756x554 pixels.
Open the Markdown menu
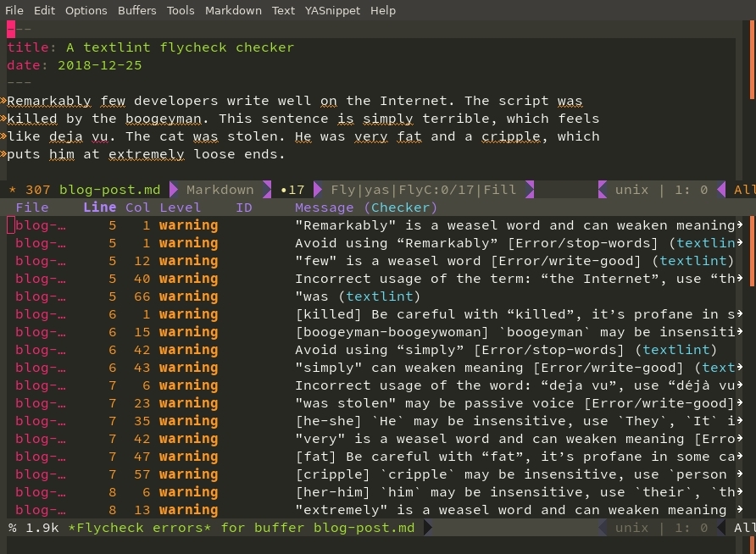click(x=233, y=10)
